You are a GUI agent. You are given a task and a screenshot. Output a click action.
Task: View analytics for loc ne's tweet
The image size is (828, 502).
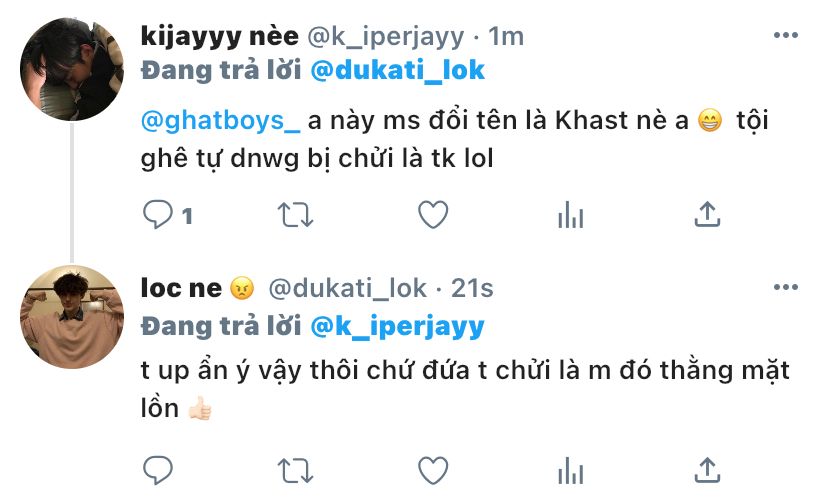click(570, 470)
